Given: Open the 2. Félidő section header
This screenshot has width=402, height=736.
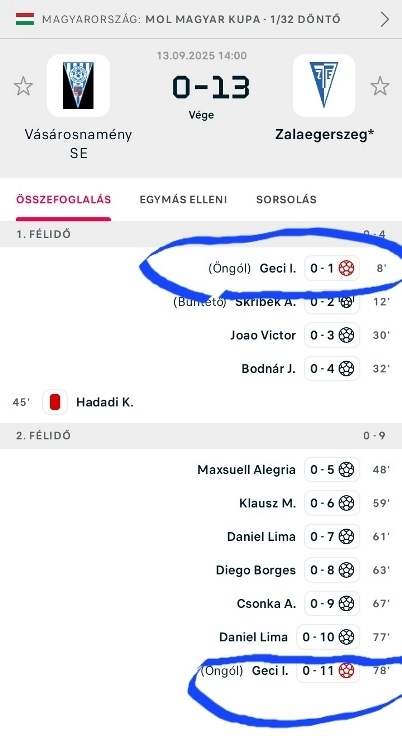Looking at the screenshot, I should pos(201,436).
